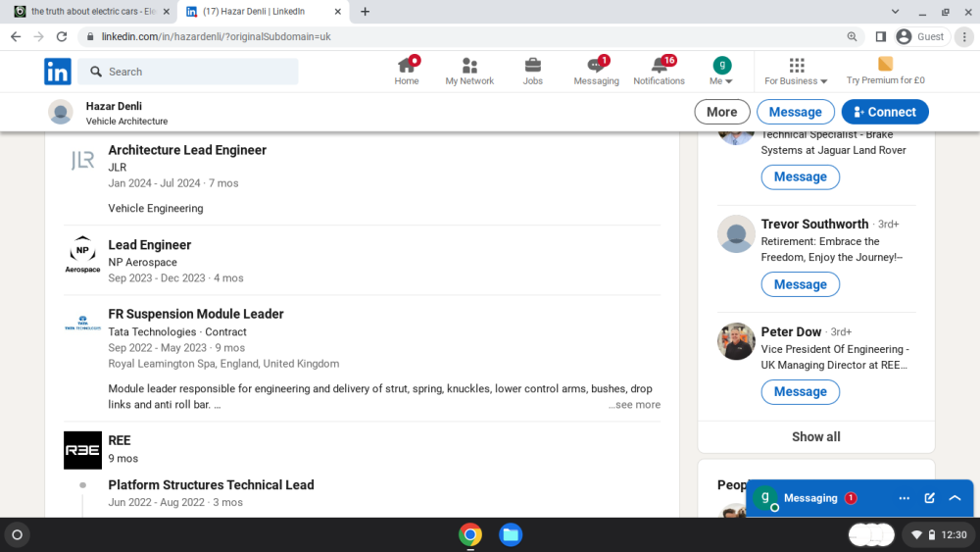This screenshot has width=980, height=552.
Task: Message the Brake Systems specialist
Action: [800, 176]
